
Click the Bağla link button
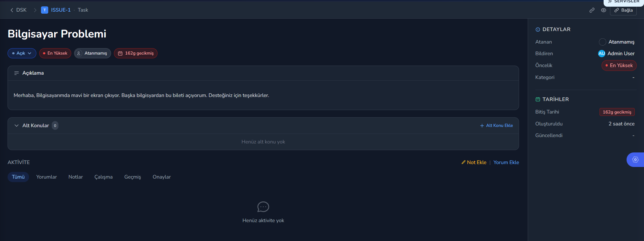[623, 10]
